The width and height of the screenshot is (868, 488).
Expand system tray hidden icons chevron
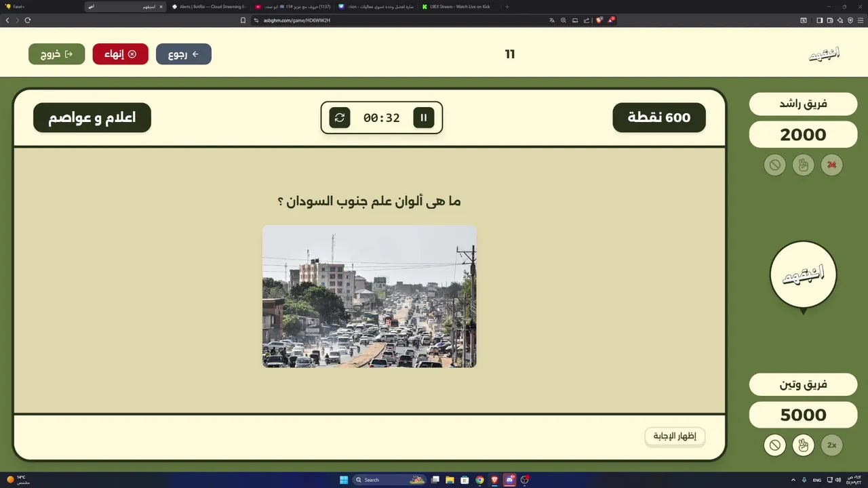tap(793, 480)
